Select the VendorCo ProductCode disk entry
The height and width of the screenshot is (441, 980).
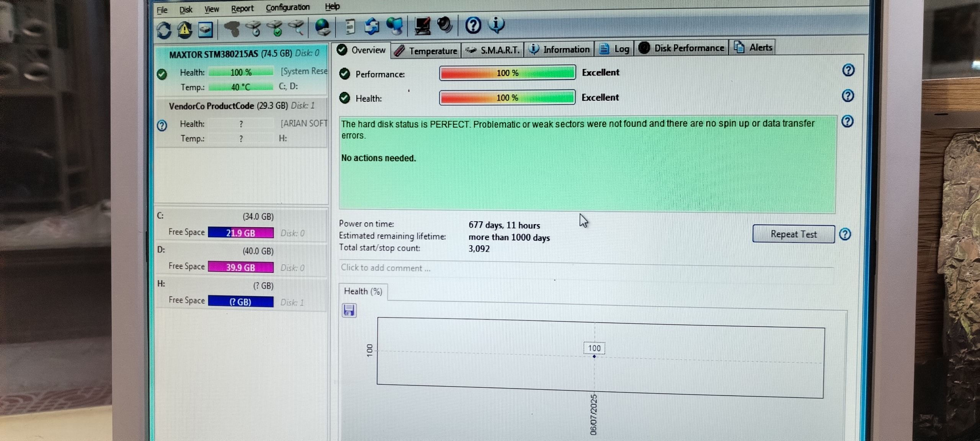[x=242, y=123]
